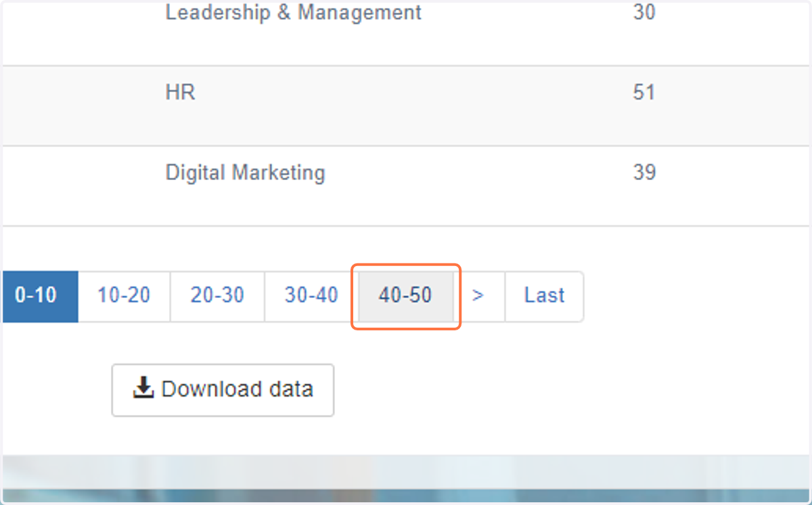Viewport: 812px width, 505px height.
Task: Click the value 30 in table
Action: 644,12
